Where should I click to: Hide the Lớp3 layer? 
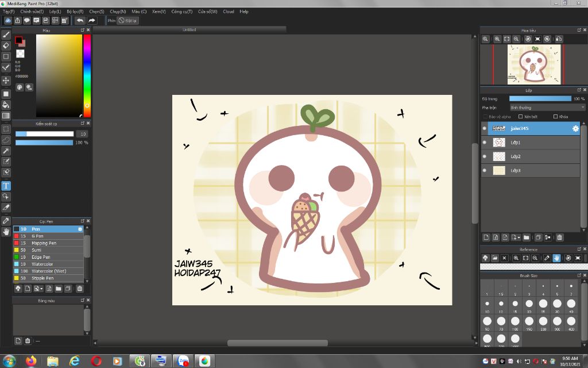point(485,170)
